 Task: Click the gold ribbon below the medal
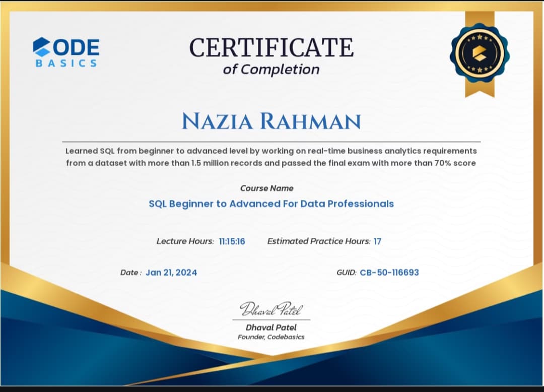point(480,88)
